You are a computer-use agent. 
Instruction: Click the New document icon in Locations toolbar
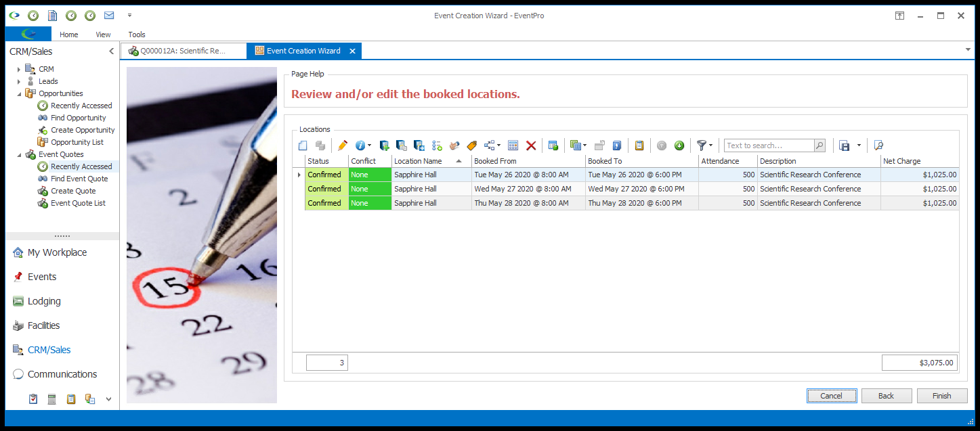pos(303,145)
